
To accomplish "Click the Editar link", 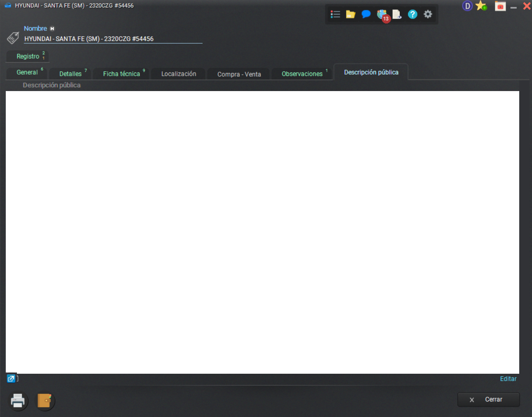I will pyautogui.click(x=508, y=378).
